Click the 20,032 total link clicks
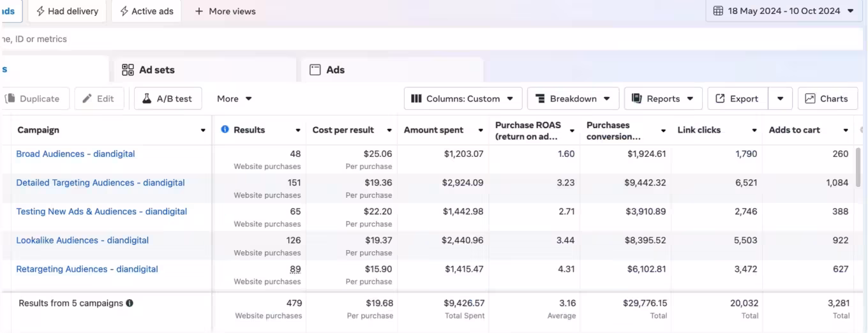 pyautogui.click(x=744, y=303)
